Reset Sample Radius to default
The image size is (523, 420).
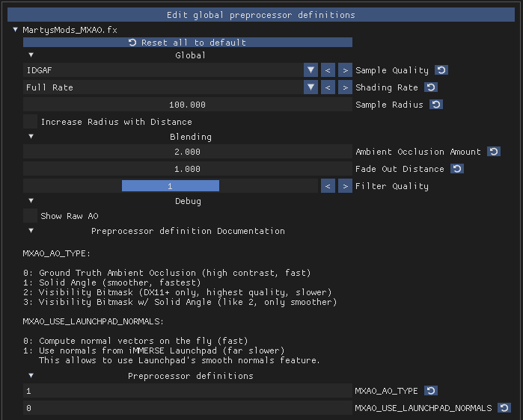point(436,105)
